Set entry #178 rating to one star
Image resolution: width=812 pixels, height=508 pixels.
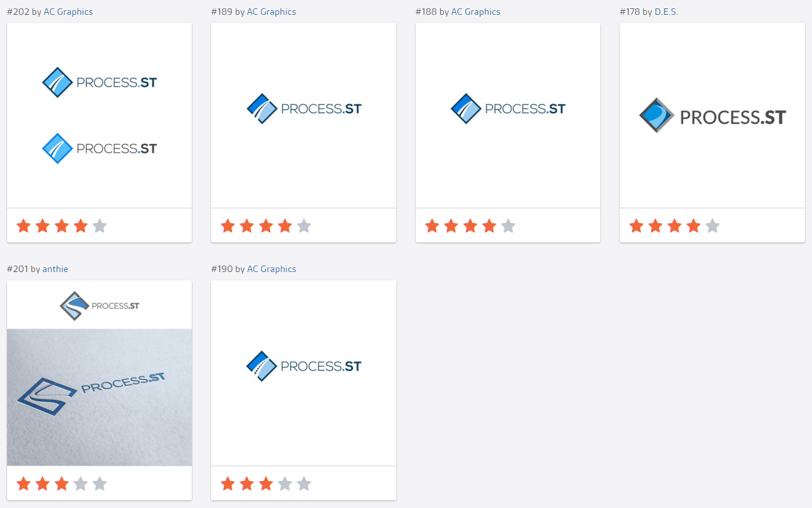tap(636, 226)
